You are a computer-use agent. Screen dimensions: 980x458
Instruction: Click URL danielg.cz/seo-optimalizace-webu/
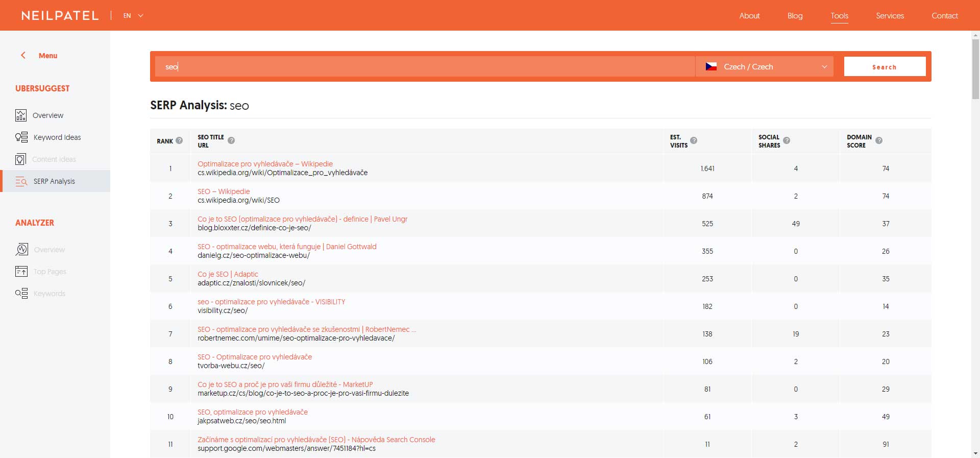254,255
